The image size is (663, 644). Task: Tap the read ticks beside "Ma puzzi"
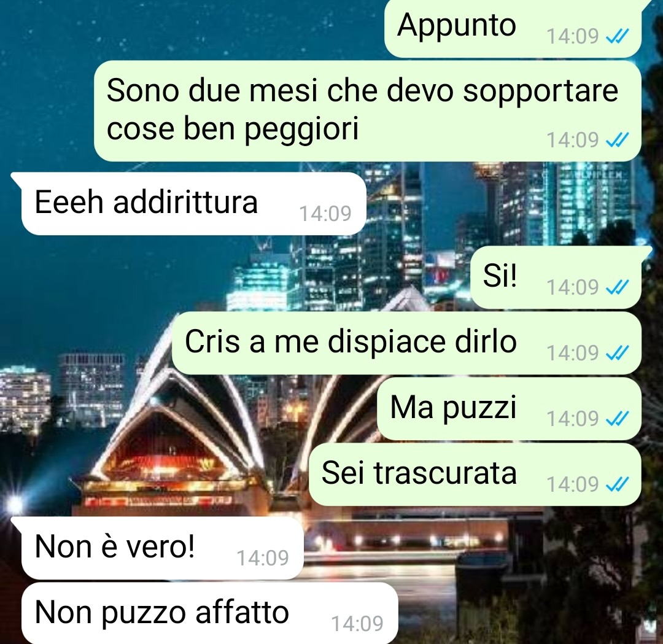(x=618, y=419)
